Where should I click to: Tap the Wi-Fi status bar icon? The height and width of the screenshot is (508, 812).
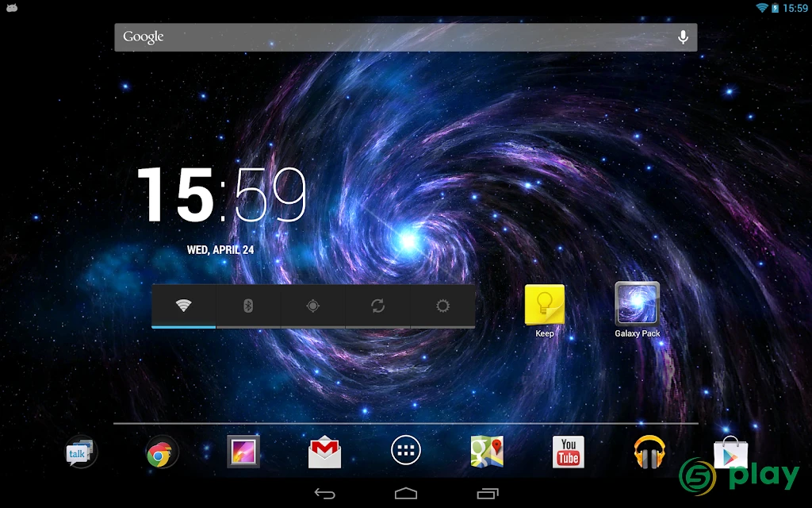762,8
